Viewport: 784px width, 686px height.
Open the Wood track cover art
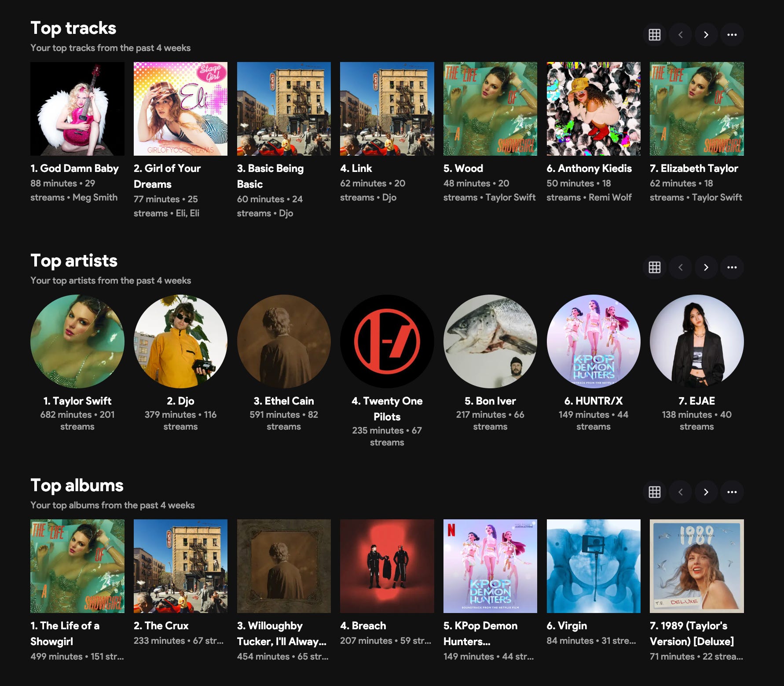[490, 109]
